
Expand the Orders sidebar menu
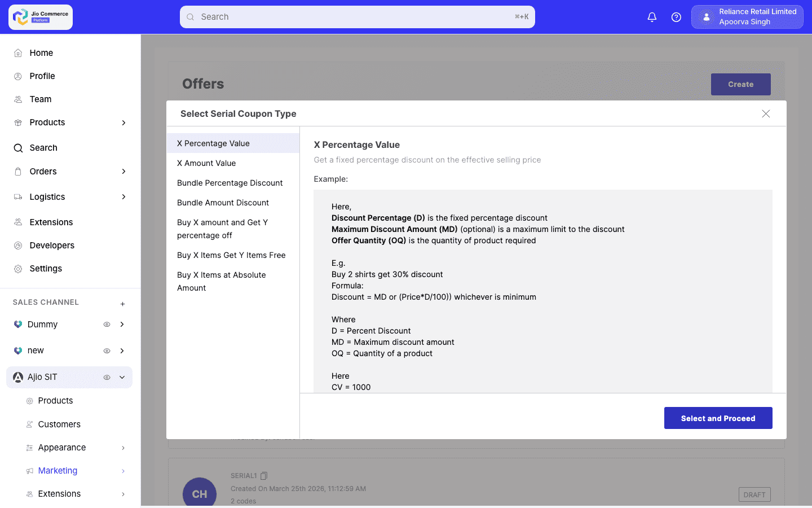click(123, 171)
